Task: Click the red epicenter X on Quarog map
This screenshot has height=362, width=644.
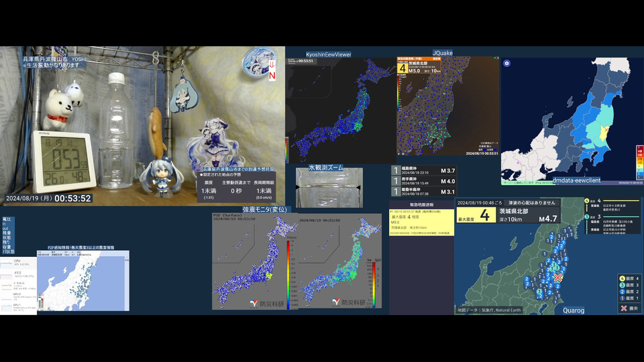Action: pyautogui.click(x=557, y=278)
